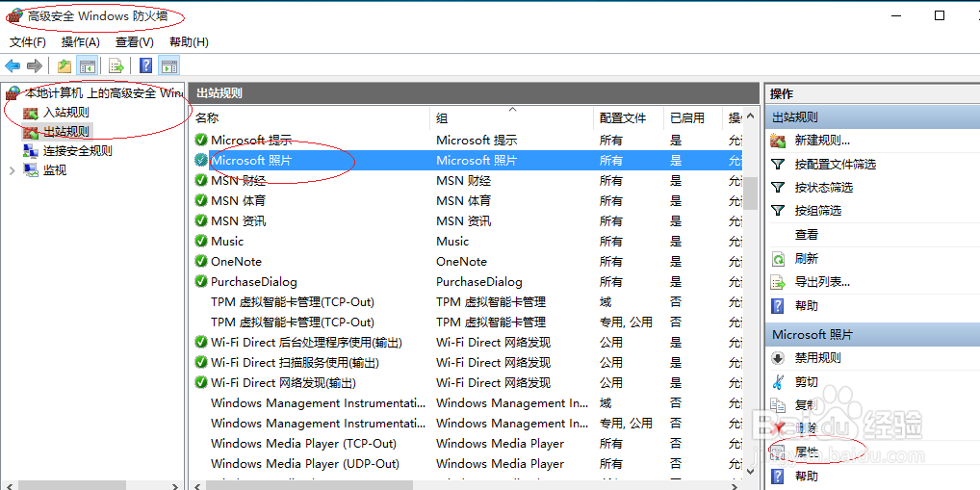Maximize the firewall window
980x490 pixels.
[x=940, y=15]
